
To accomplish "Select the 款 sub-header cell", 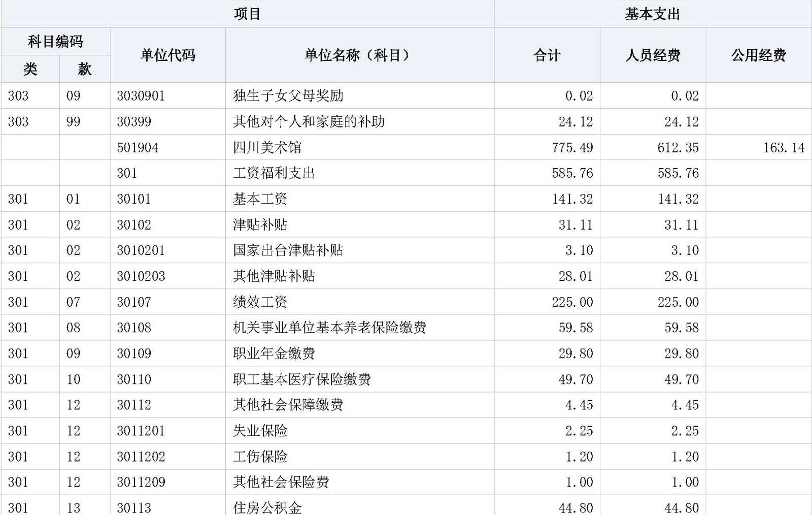I will click(x=85, y=69).
